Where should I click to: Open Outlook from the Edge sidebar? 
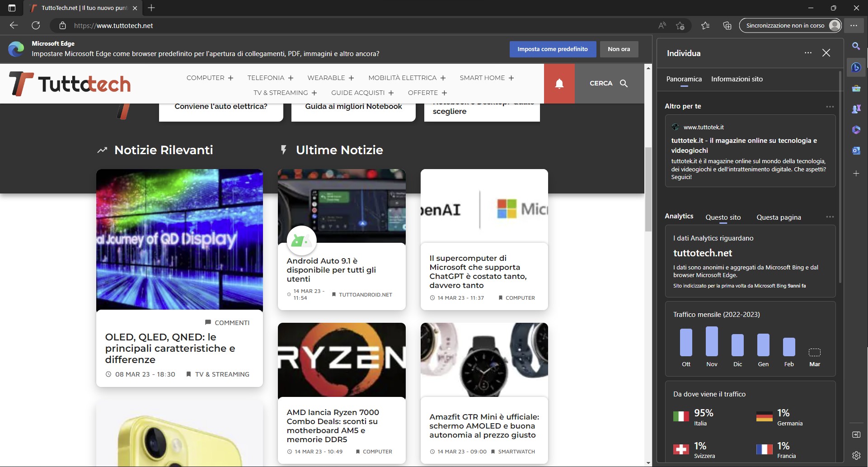coord(856,151)
